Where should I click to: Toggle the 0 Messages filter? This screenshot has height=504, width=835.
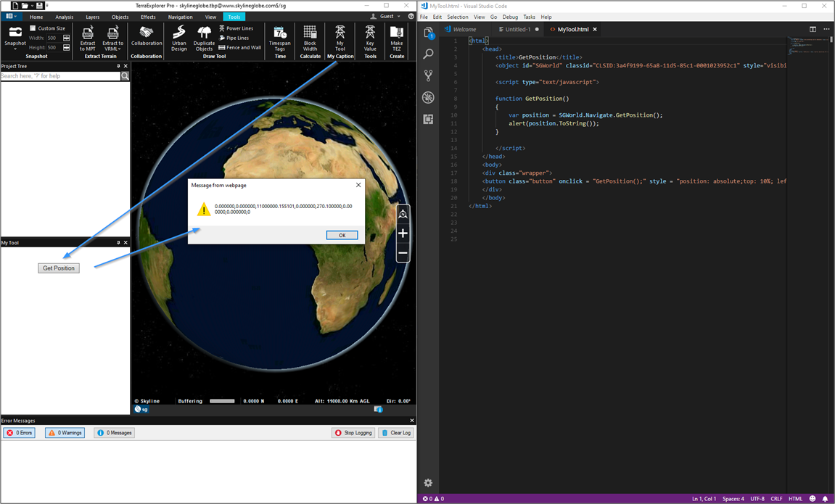coord(114,433)
